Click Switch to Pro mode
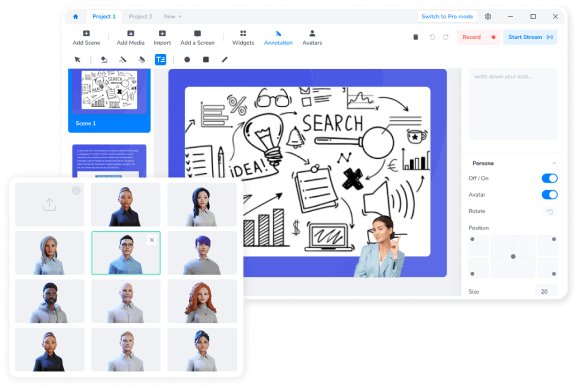This screenshot has width=578, height=389. coord(447,17)
